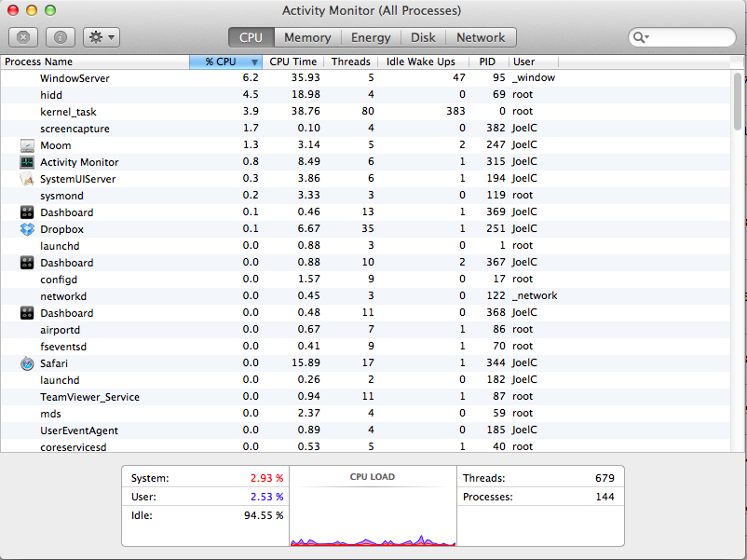Click the _network user cell
Viewport: 747px width, 560px height.
click(535, 295)
